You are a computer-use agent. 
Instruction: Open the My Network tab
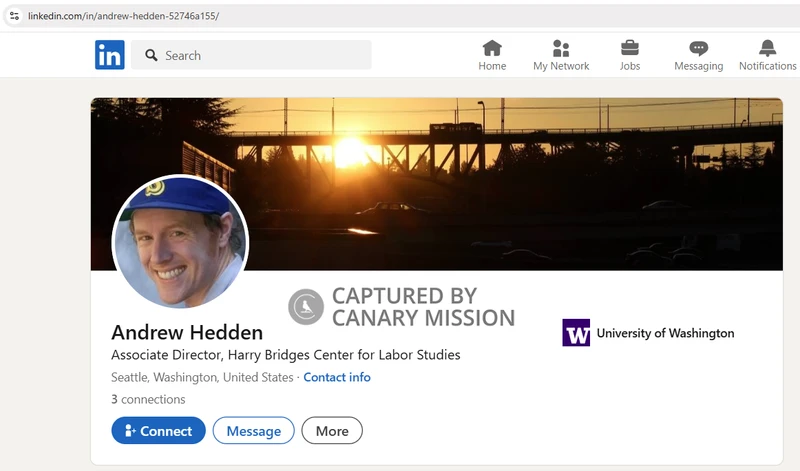(x=561, y=55)
